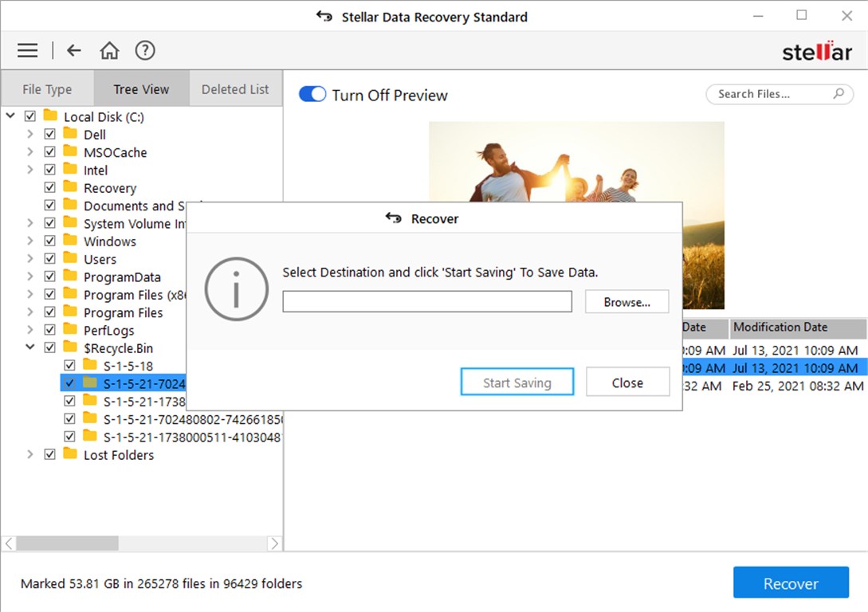Switch to the File Type tab
This screenshot has width=868, height=612.
[48, 88]
